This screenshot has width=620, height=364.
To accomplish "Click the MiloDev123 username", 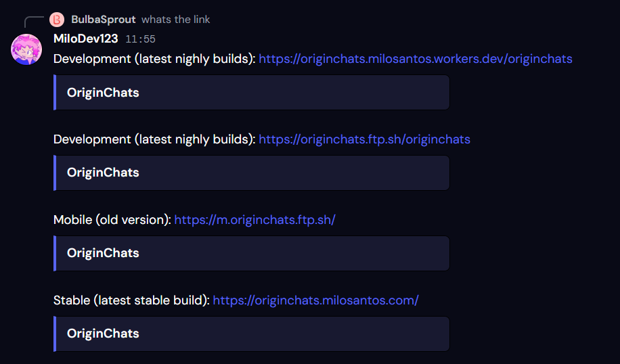I will point(85,39).
